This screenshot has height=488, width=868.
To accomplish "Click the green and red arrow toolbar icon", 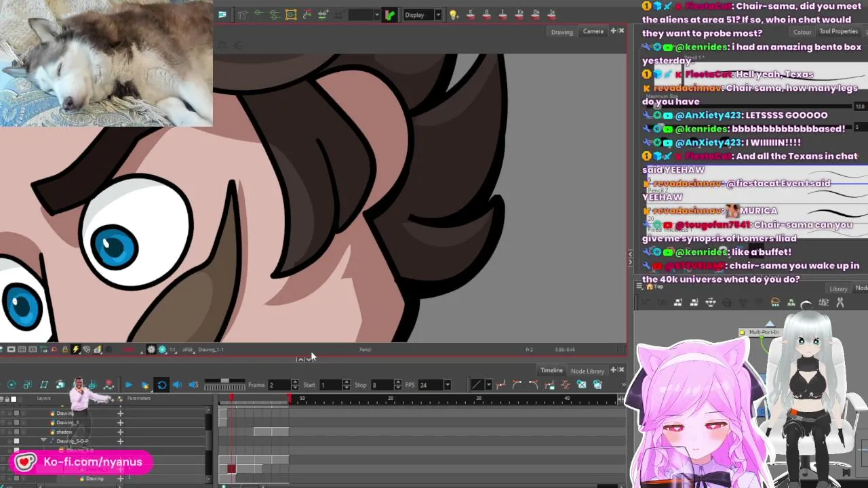I will pos(390,15).
